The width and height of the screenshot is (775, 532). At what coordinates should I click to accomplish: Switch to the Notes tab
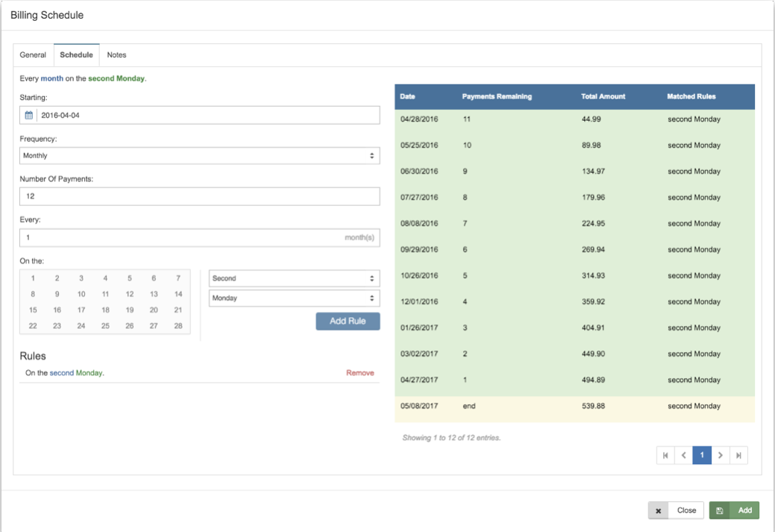(116, 55)
